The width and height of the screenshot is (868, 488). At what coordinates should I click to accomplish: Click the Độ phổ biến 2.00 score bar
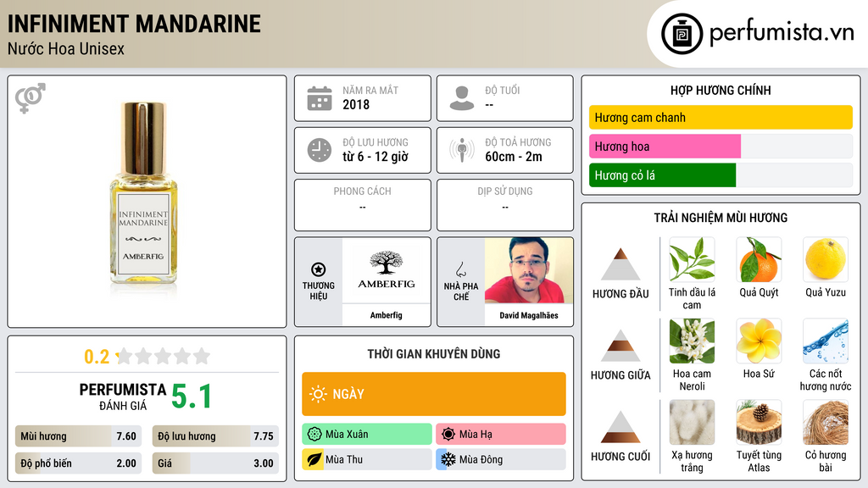point(78,463)
